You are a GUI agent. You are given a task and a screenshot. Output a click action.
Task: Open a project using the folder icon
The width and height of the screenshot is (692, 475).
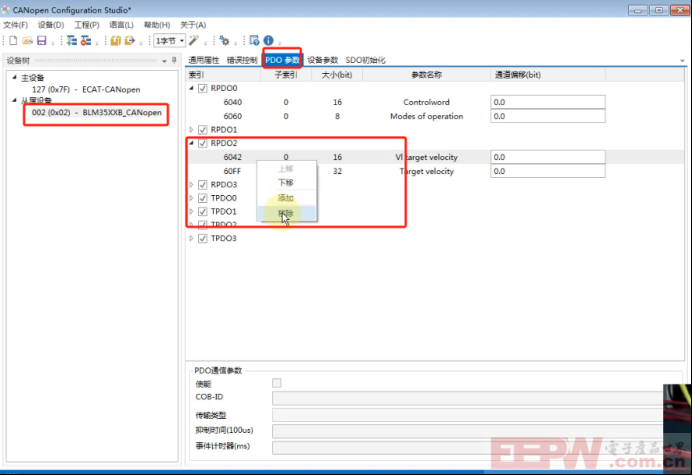pyautogui.click(x=27, y=41)
